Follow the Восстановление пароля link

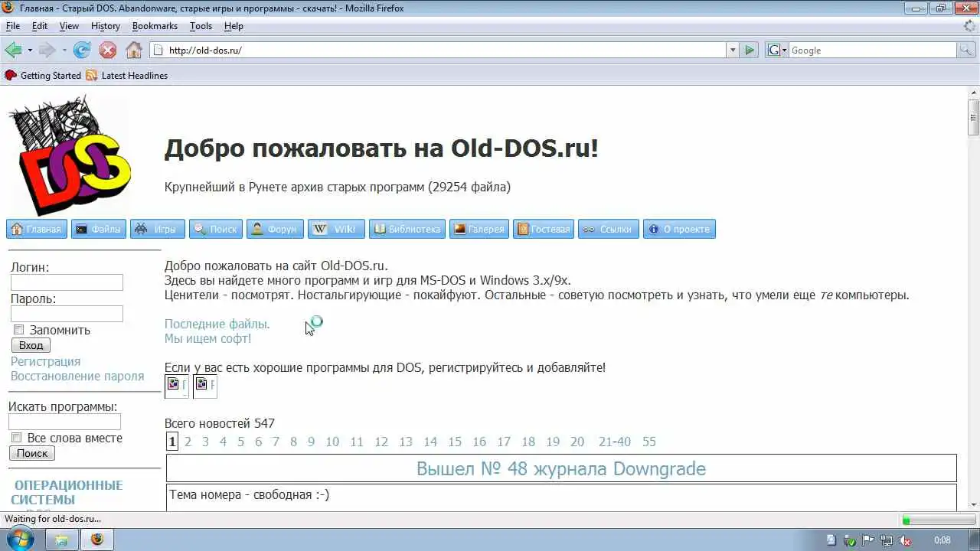tap(77, 376)
